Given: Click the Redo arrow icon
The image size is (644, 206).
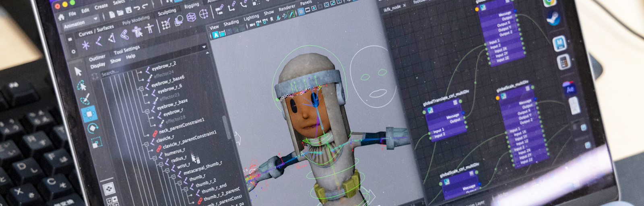Looking at the screenshot, I should [x=145, y=6].
